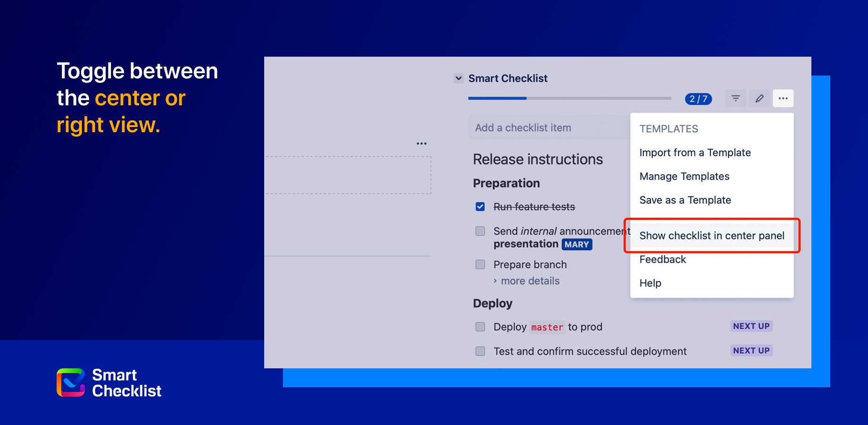Focus the Add a checklist item field
Viewport: 868px width, 425px height.
pos(549,127)
